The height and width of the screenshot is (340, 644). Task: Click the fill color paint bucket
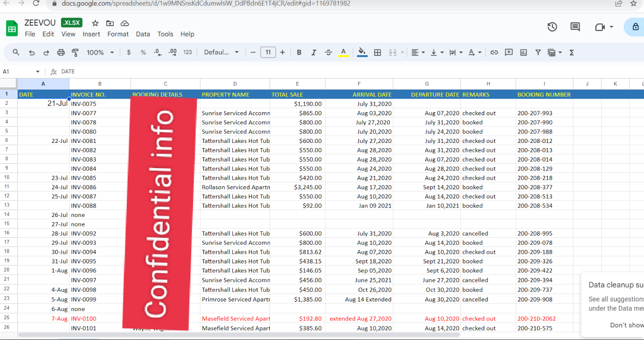[x=362, y=52]
